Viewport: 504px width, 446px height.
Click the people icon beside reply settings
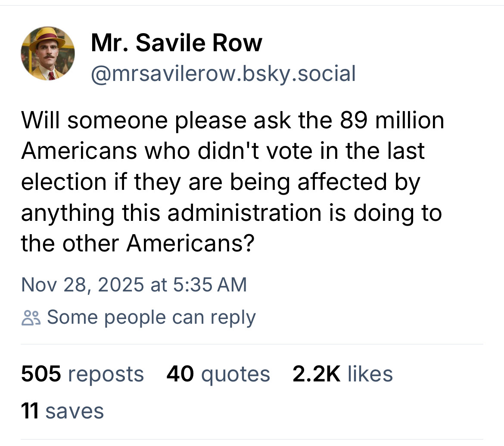tap(31, 318)
